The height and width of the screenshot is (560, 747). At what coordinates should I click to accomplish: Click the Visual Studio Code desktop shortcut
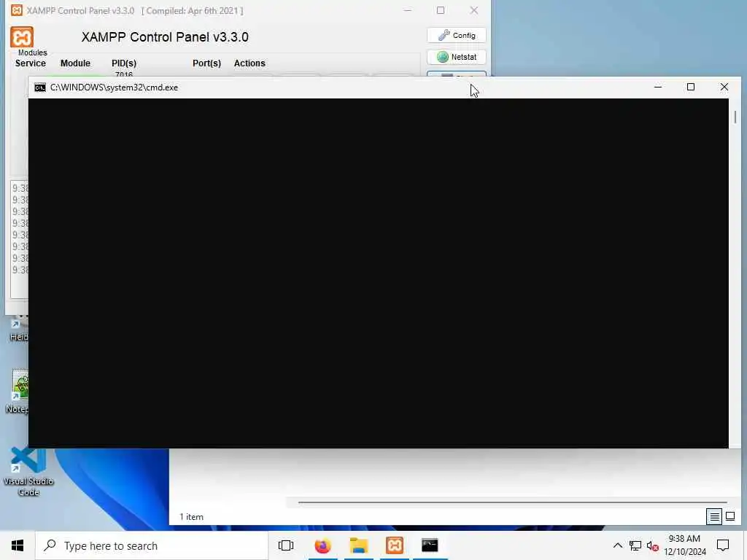click(28, 471)
